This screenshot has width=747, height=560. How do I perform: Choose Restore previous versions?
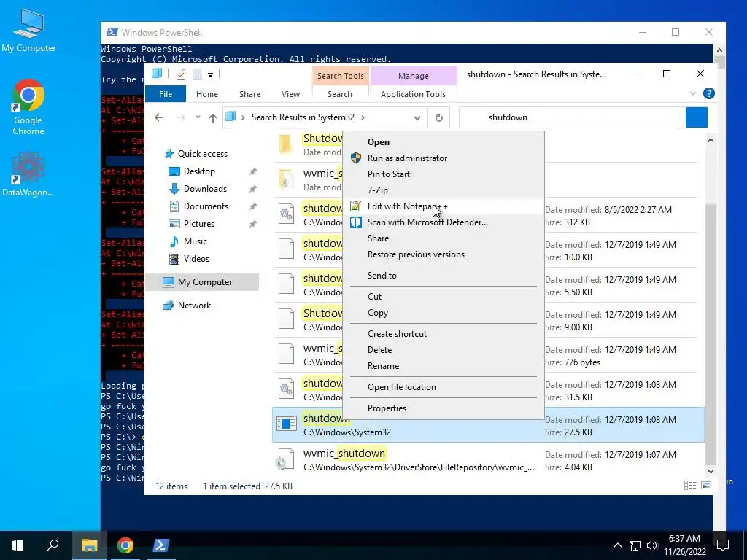point(444,254)
